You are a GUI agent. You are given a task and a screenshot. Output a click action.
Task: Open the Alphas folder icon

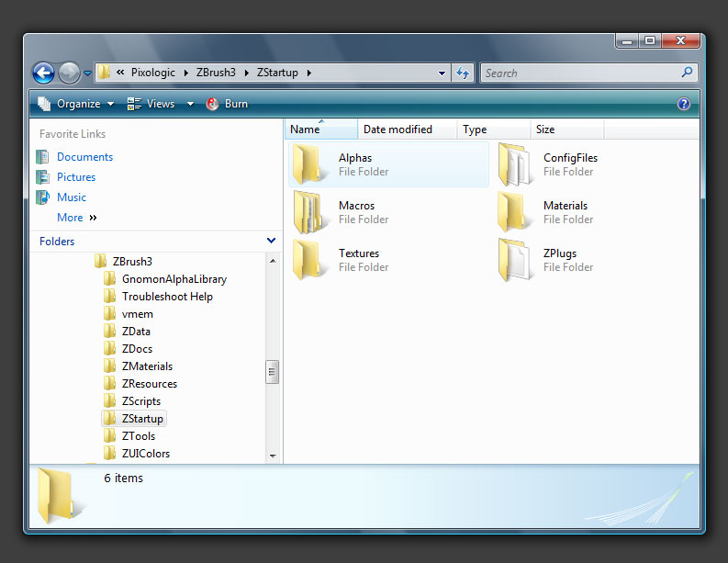pyautogui.click(x=307, y=164)
